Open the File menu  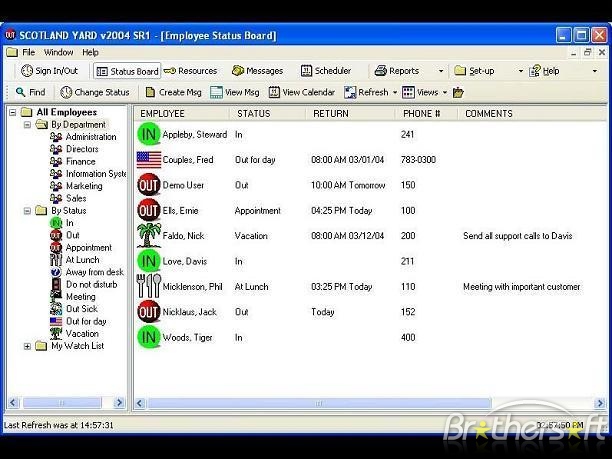pyautogui.click(x=28, y=52)
